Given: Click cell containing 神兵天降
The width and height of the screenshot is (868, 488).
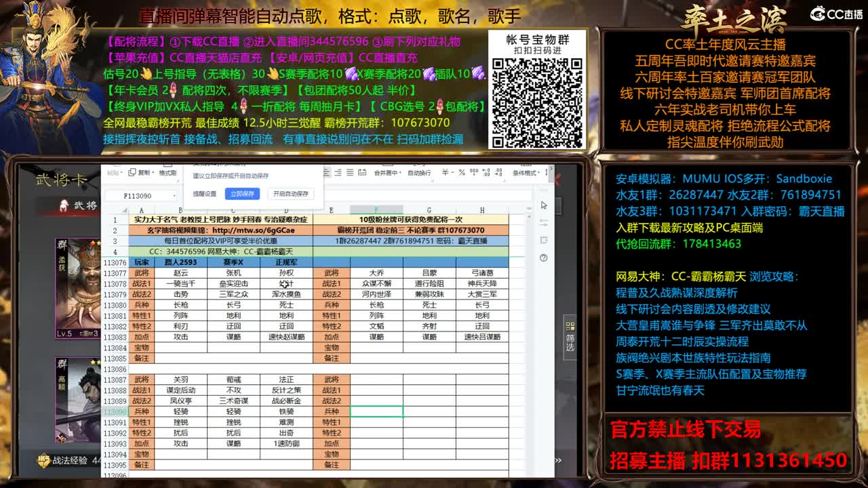Looking at the screenshot, I should coord(482,283).
